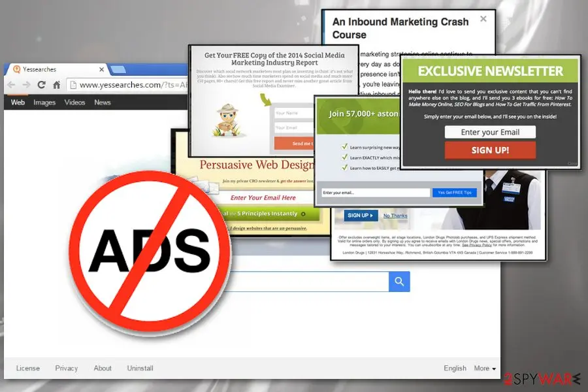Image resolution: width=588 pixels, height=392 pixels.
Task: Click Enter Your Email Here field
Action: 263,197
